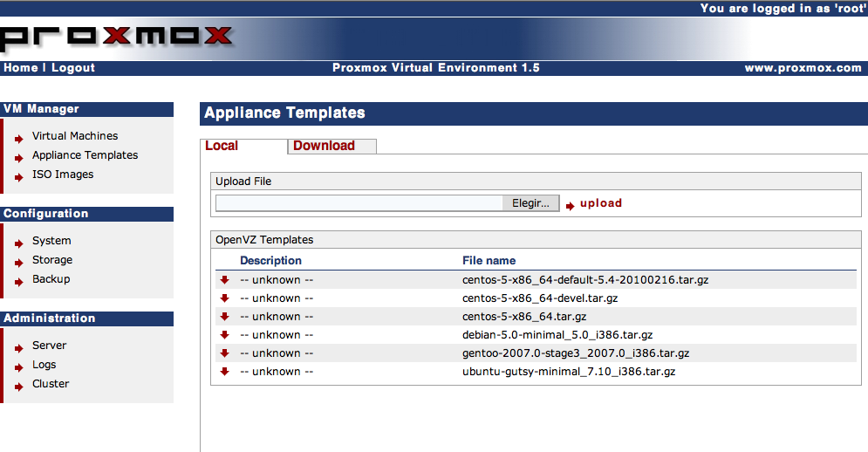
Task: Click the arrow icon beside Virtual Machines
Action: (x=19, y=138)
